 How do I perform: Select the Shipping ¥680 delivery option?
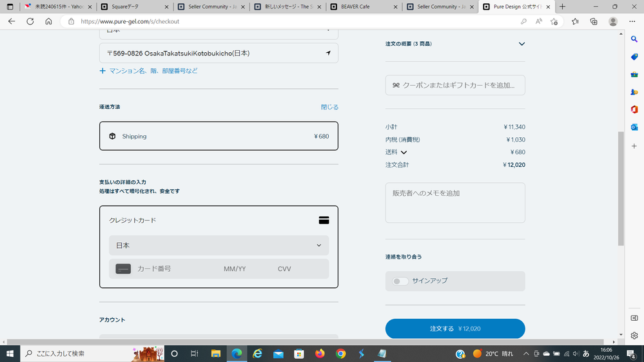[x=219, y=136]
